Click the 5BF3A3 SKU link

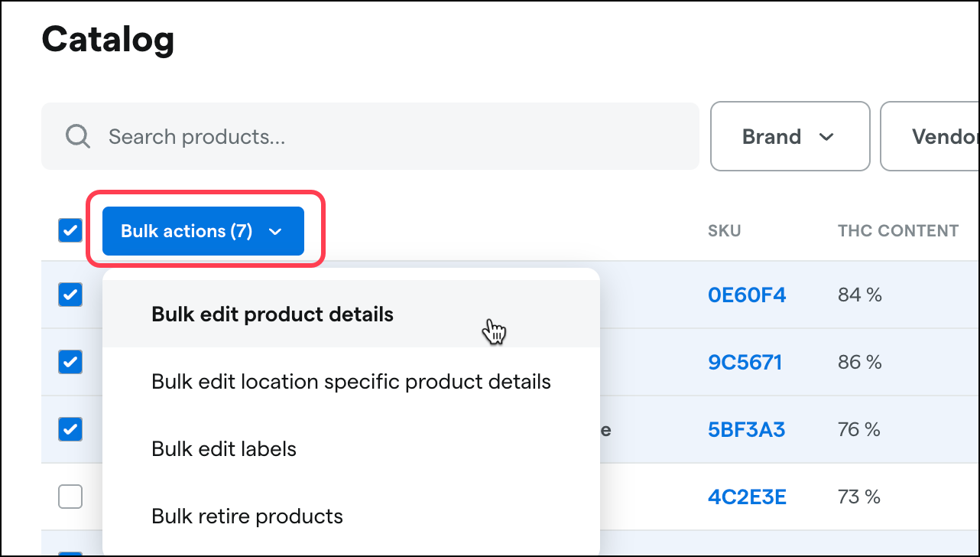pos(746,430)
